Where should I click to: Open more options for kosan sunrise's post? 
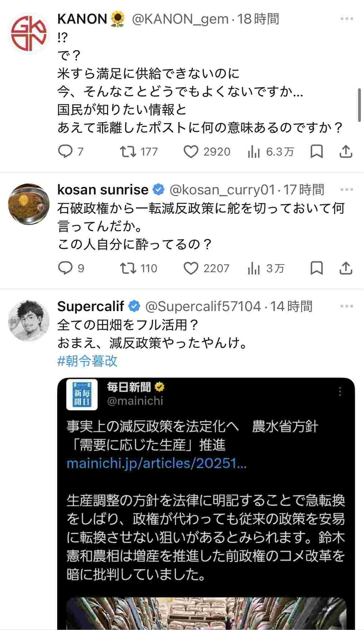347,189
